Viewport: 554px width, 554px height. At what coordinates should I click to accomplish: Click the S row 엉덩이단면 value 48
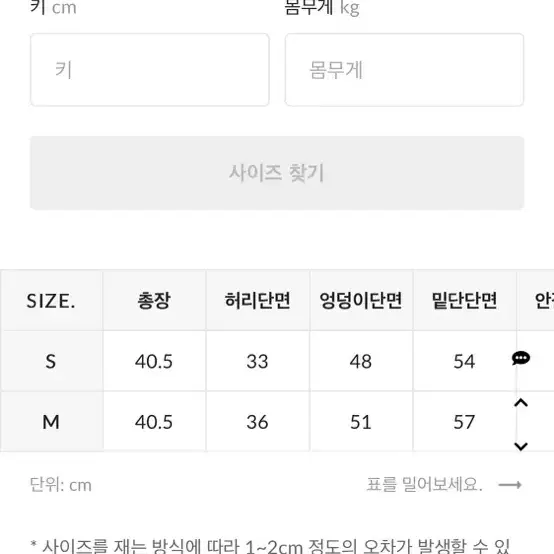[x=361, y=361]
